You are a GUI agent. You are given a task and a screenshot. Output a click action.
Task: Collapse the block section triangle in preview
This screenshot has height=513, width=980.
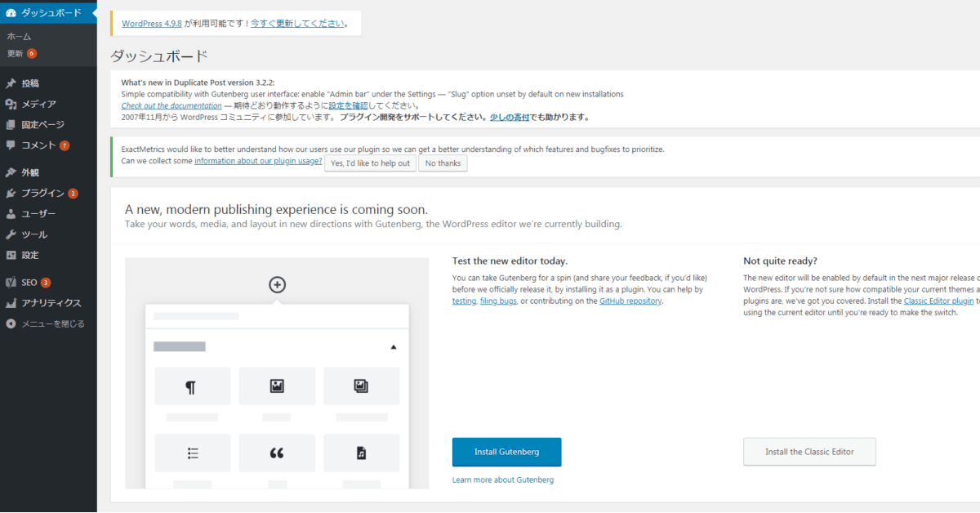(394, 347)
